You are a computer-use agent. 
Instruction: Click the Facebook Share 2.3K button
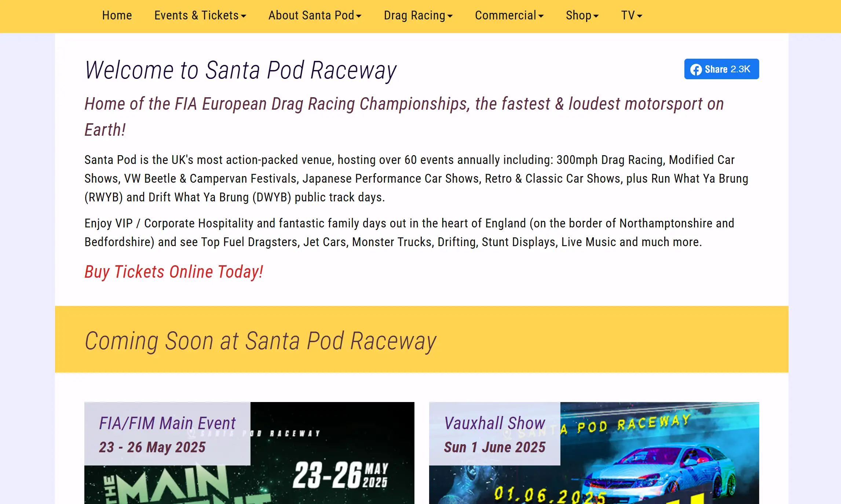[x=721, y=69]
